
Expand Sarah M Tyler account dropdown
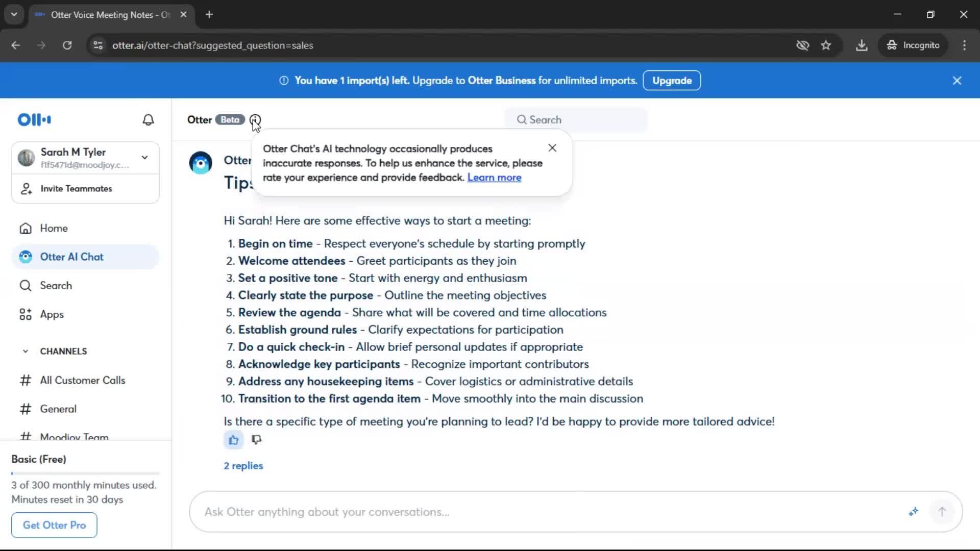click(x=145, y=158)
